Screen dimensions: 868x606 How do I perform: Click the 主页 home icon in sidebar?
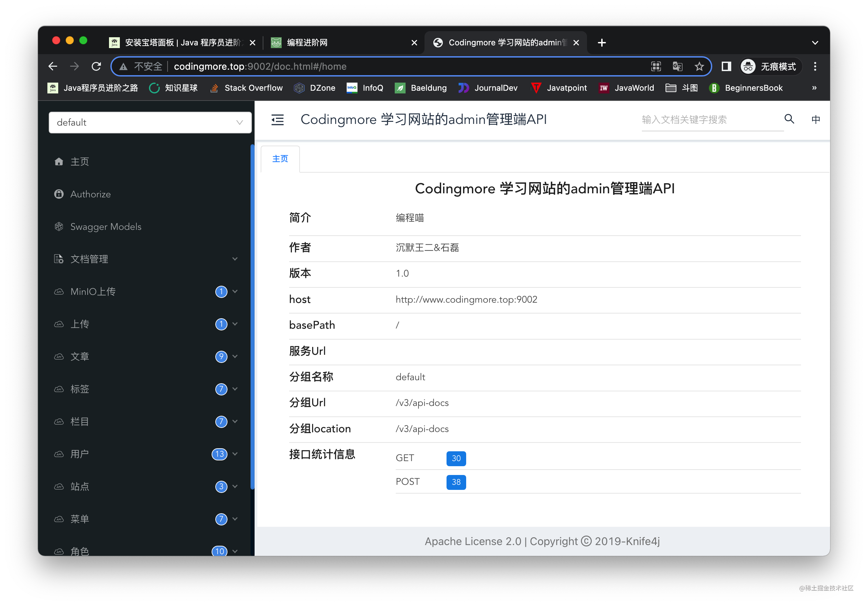[59, 161]
